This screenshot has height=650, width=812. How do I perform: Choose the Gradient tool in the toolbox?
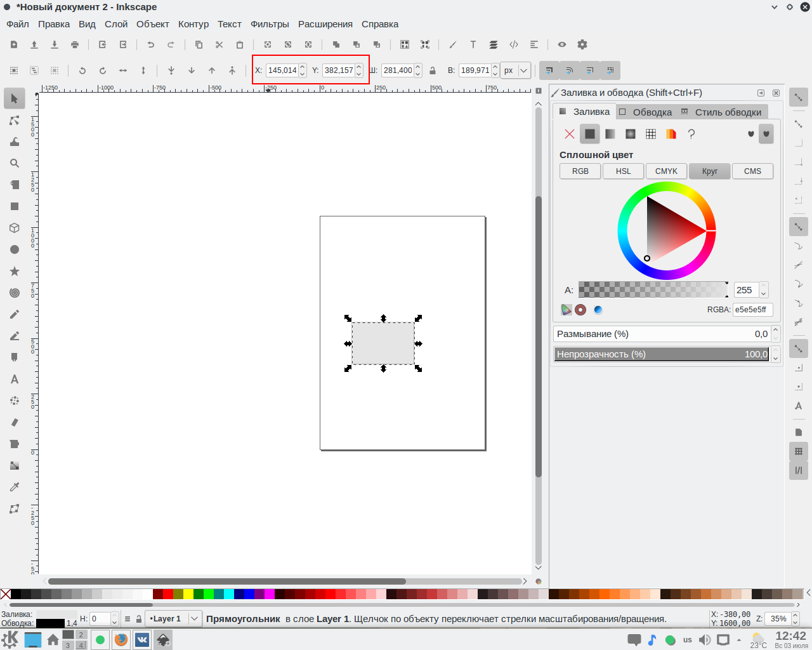tap(14, 465)
